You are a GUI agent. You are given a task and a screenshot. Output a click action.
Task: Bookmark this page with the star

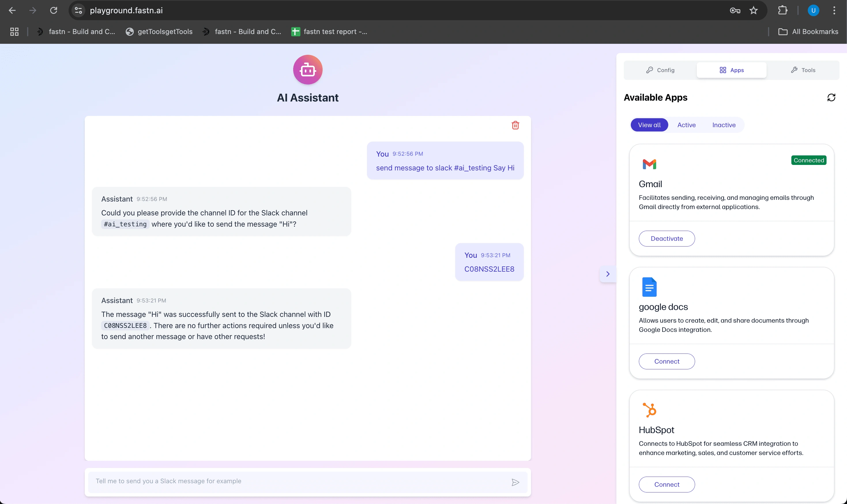click(x=754, y=11)
